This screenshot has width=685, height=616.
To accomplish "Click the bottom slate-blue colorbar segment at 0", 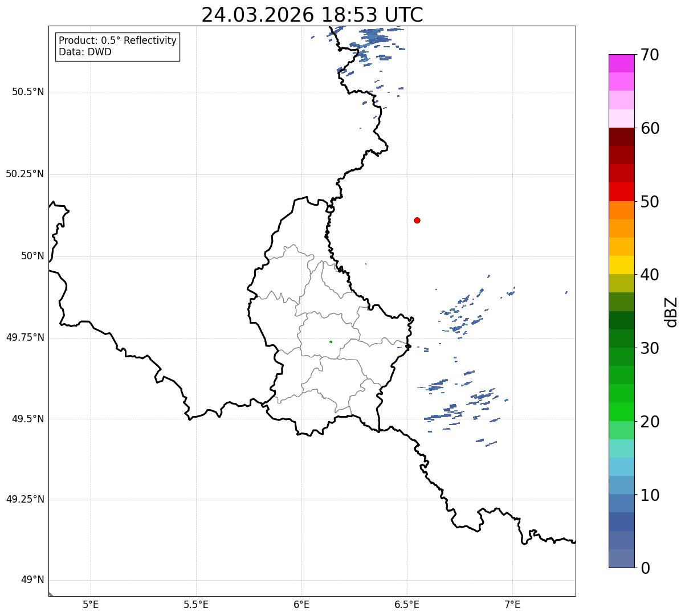I will 621,558.
